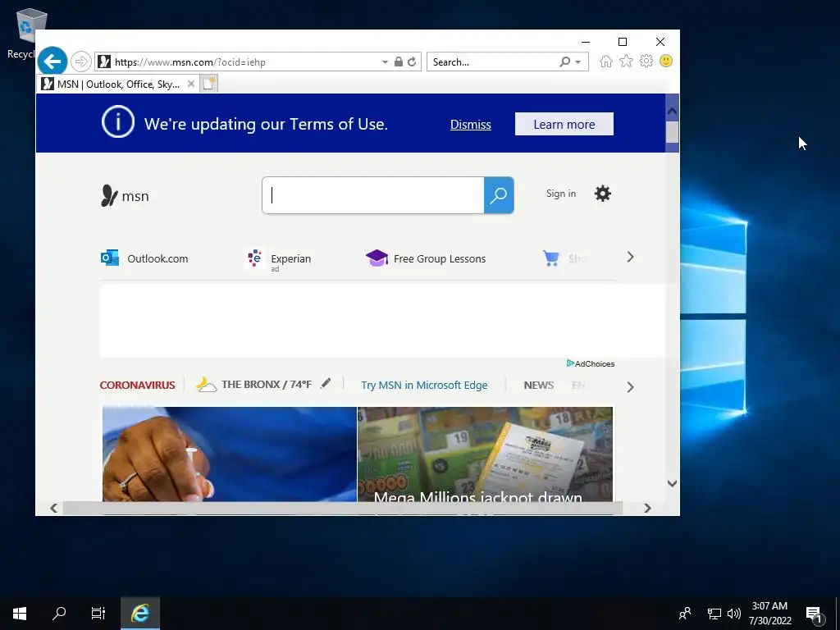840x630 pixels.
Task: Click the network status tray icon
Action: click(x=714, y=614)
